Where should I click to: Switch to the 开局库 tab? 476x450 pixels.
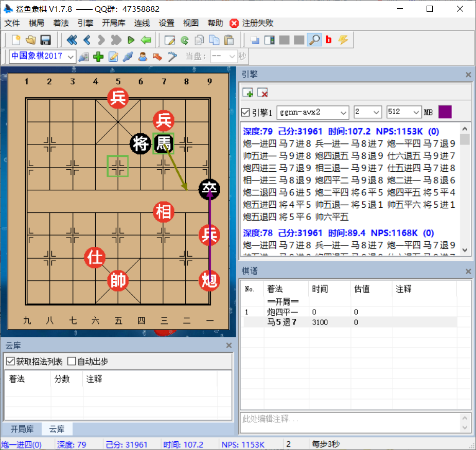[x=22, y=429]
